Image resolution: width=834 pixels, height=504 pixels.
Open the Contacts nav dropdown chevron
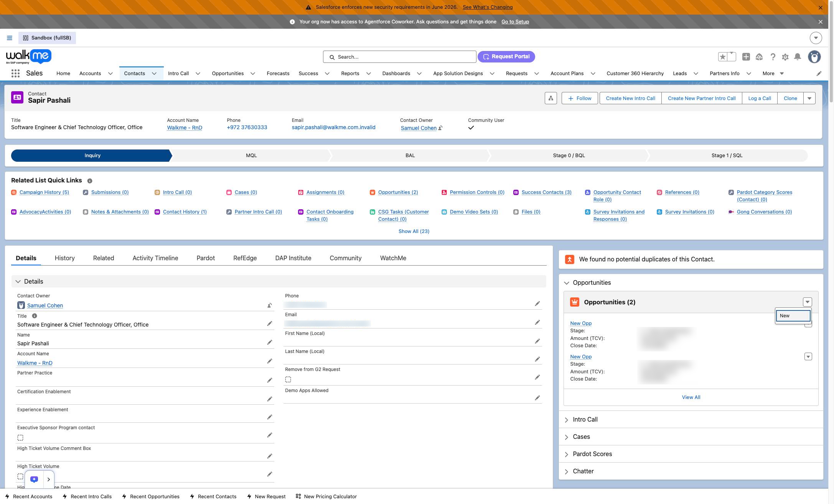click(x=154, y=74)
